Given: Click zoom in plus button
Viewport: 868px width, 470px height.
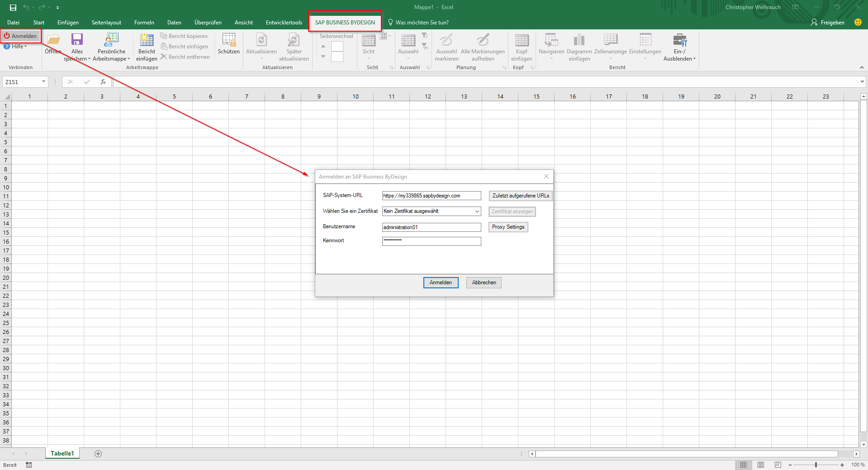Looking at the screenshot, I should click(842, 465).
